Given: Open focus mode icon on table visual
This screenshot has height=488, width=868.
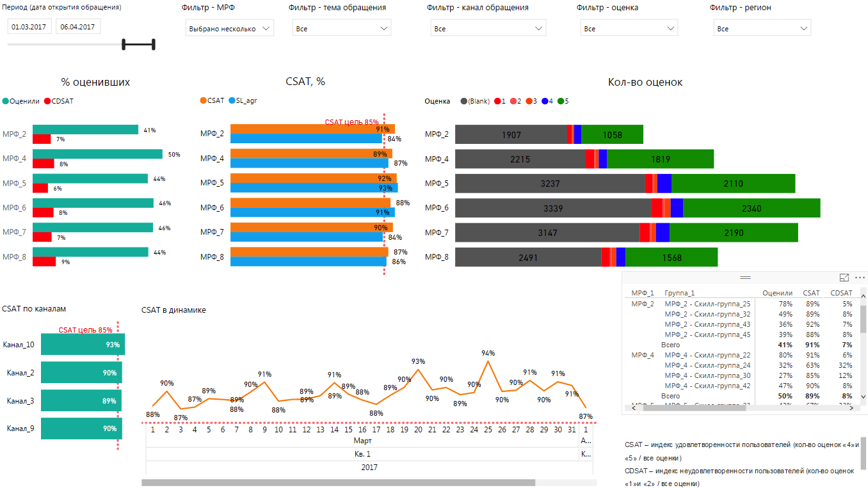Looking at the screenshot, I should click(x=844, y=278).
